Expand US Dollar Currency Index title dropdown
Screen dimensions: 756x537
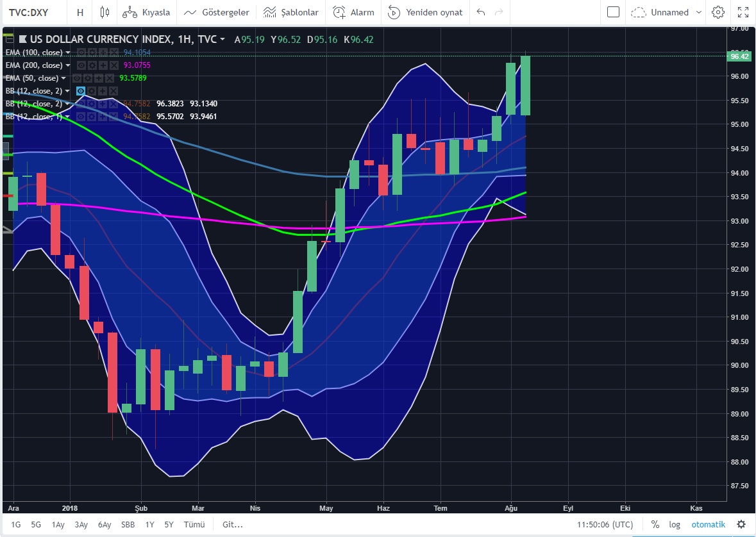(223, 39)
